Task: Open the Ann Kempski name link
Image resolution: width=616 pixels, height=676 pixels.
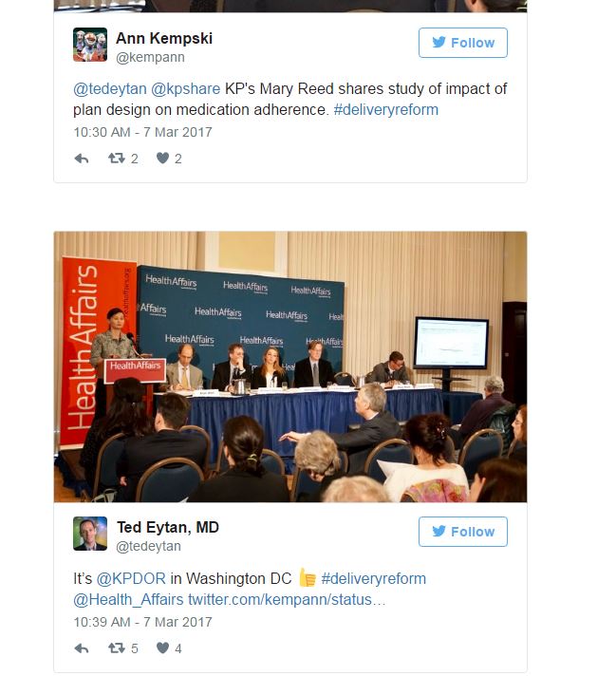Action: point(164,38)
